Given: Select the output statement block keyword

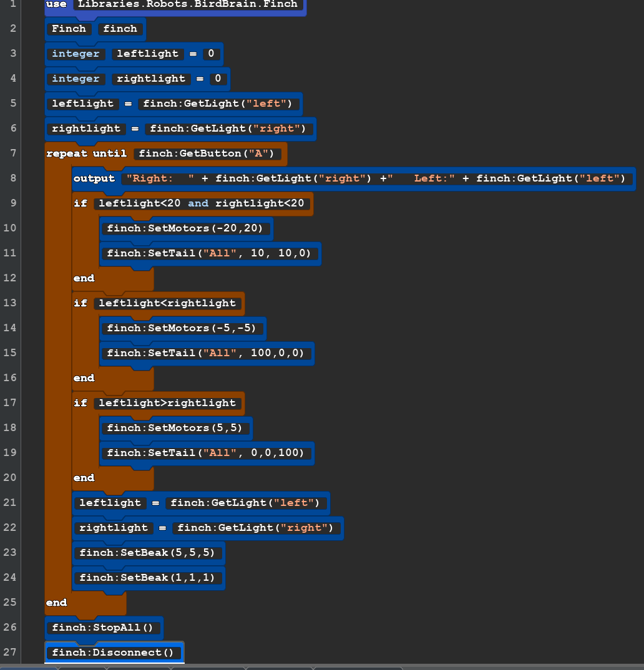Looking at the screenshot, I should coord(94,178).
